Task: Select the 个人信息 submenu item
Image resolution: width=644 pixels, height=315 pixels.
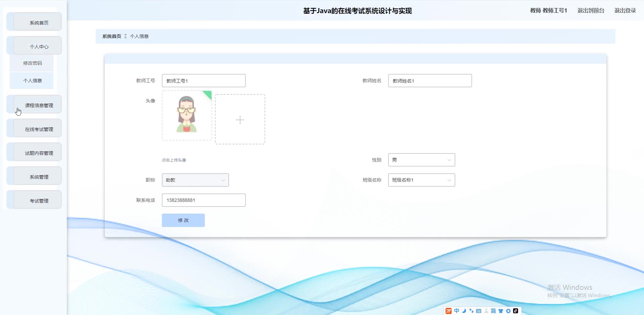Action: [x=32, y=81]
